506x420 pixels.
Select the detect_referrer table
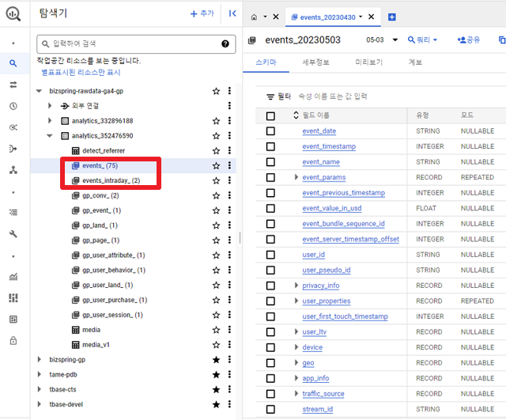[104, 151]
